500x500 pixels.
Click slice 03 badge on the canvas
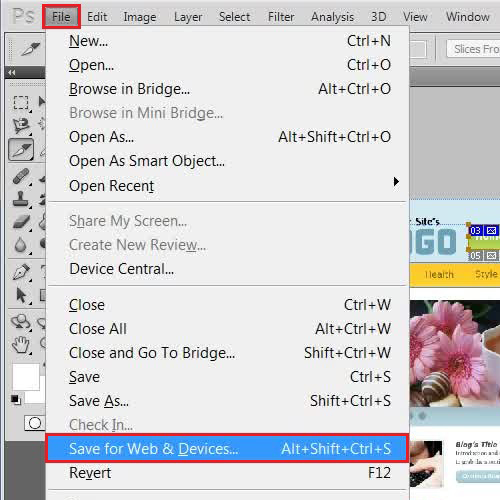pos(484,230)
